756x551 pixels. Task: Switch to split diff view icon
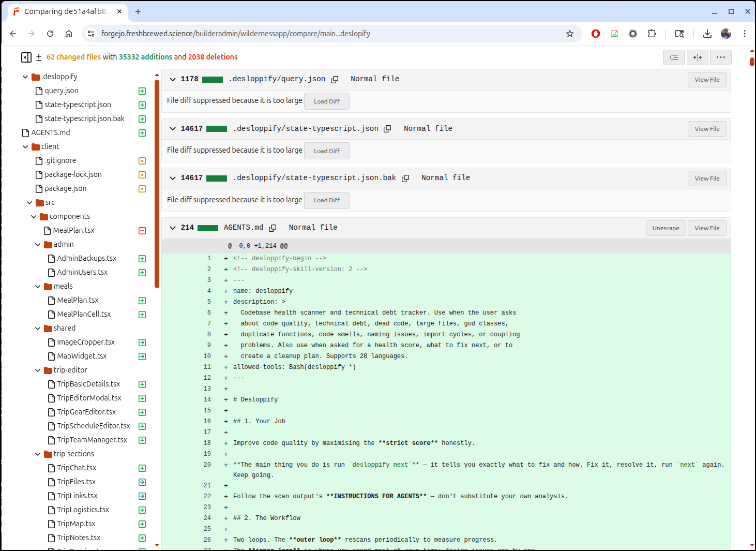click(697, 57)
